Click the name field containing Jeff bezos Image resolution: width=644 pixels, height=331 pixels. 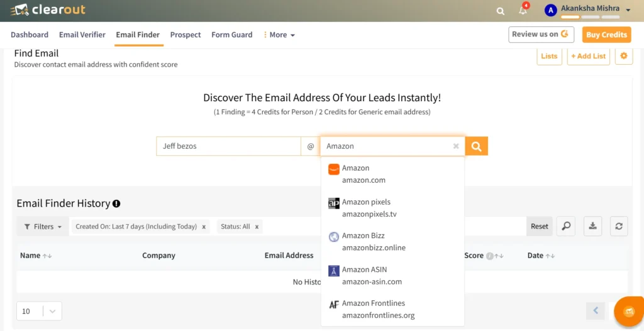point(229,146)
